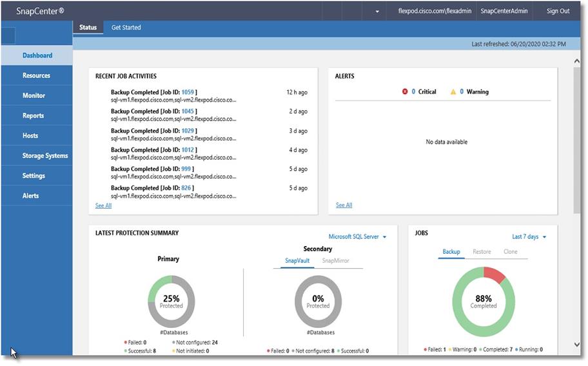Image resolution: width=588 pixels, height=366 pixels.
Task: Click the '12 h ago' timestamp
Action: click(x=297, y=92)
